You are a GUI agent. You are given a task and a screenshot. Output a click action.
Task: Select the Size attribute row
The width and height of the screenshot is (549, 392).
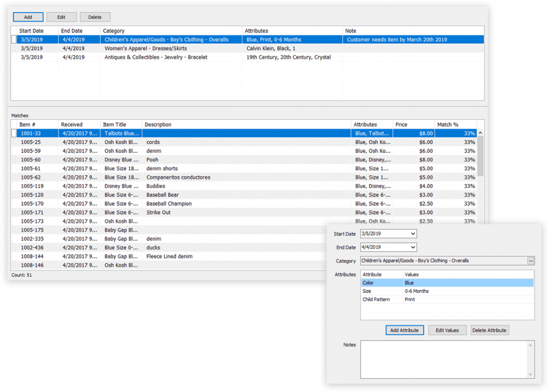click(x=446, y=292)
